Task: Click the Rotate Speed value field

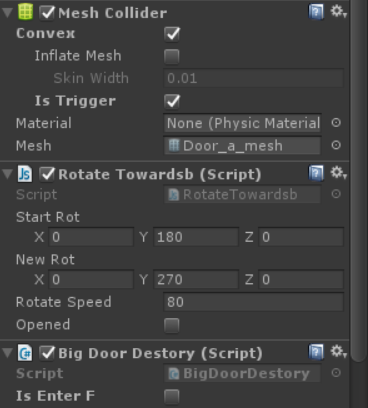Action: pyautogui.click(x=253, y=302)
